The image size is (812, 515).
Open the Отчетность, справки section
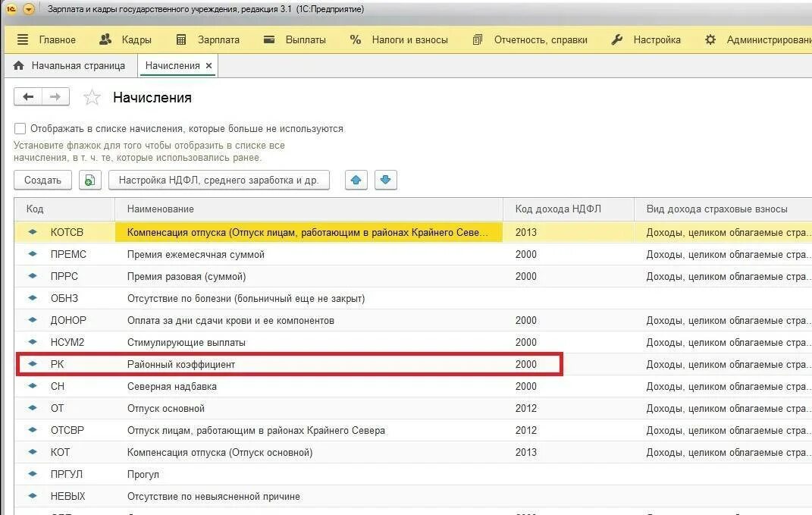pyautogui.click(x=541, y=40)
